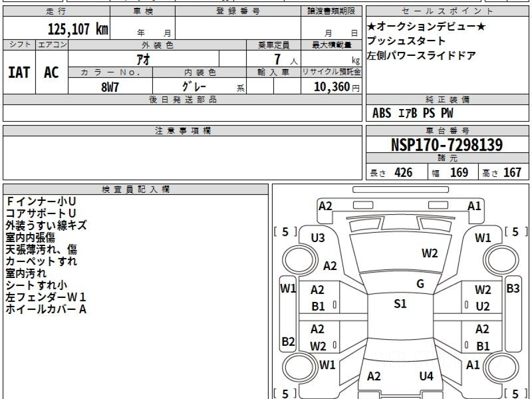The width and height of the screenshot is (532, 399).
Task: Click the chassis number NSP170-7298139
Action: tap(447, 145)
